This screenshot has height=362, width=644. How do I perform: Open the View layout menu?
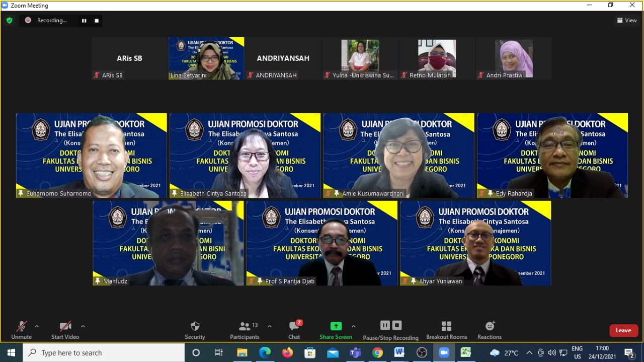tap(627, 21)
